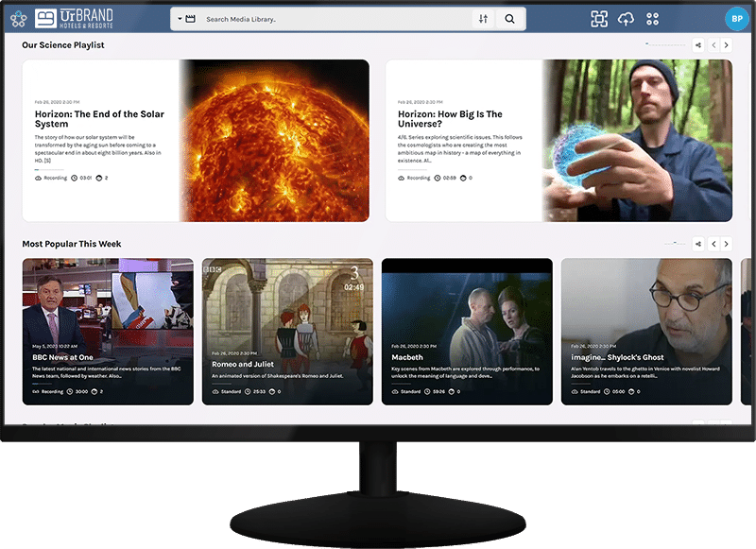
Task: Click the 02:59 duration on Universe card
Action: point(445,178)
